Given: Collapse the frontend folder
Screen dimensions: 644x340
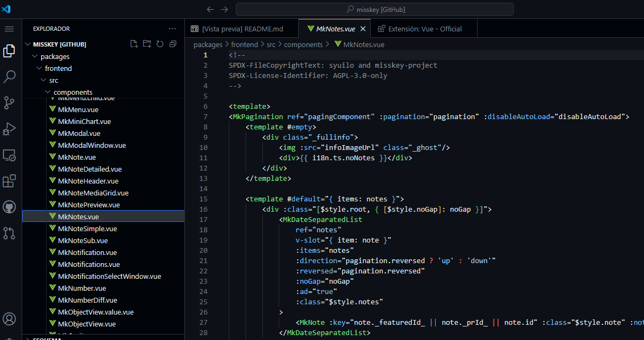Looking at the screenshot, I should [58, 68].
